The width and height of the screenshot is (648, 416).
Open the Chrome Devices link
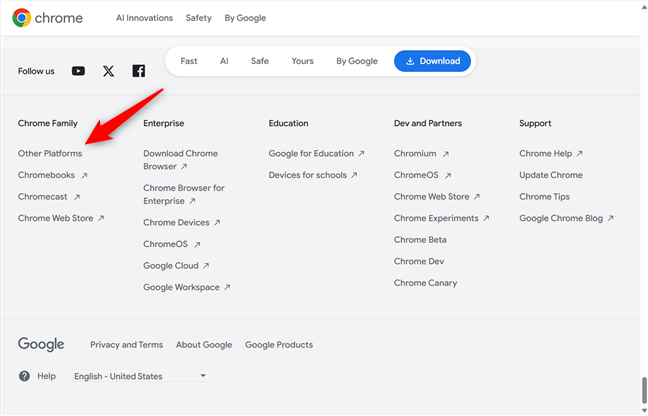pyautogui.click(x=181, y=222)
